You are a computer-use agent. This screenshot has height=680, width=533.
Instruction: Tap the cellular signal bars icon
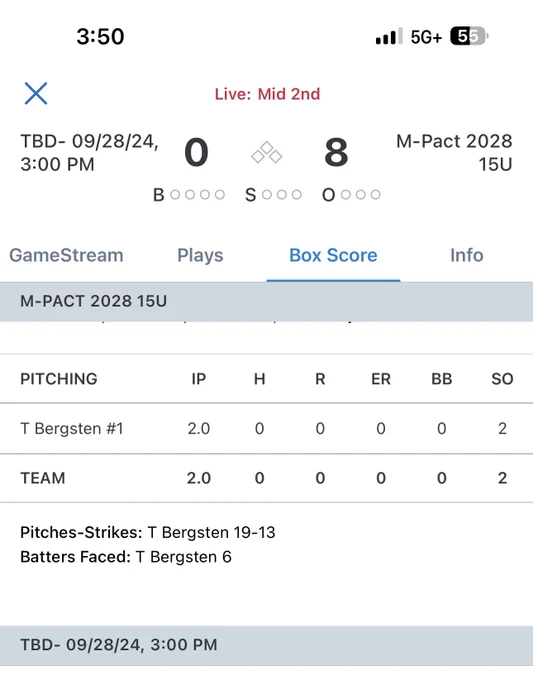click(x=389, y=36)
